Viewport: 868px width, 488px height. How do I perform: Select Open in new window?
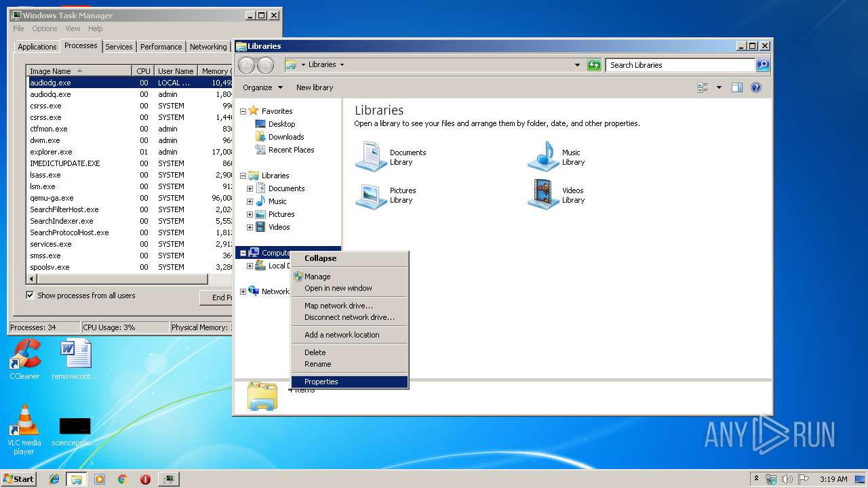(x=349, y=288)
